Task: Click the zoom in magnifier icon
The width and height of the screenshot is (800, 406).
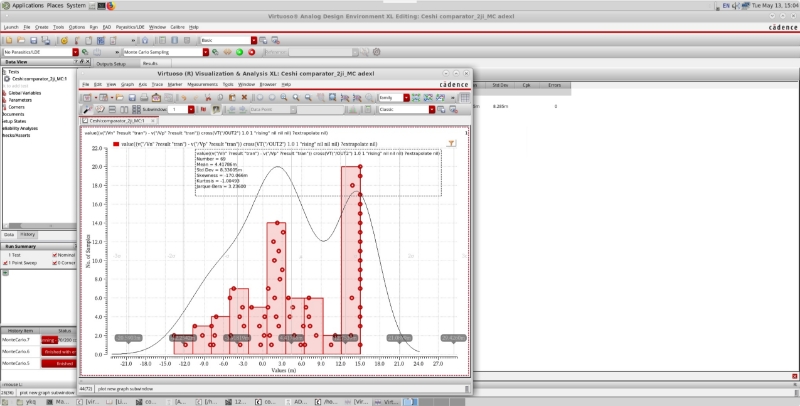Action: 296,97
